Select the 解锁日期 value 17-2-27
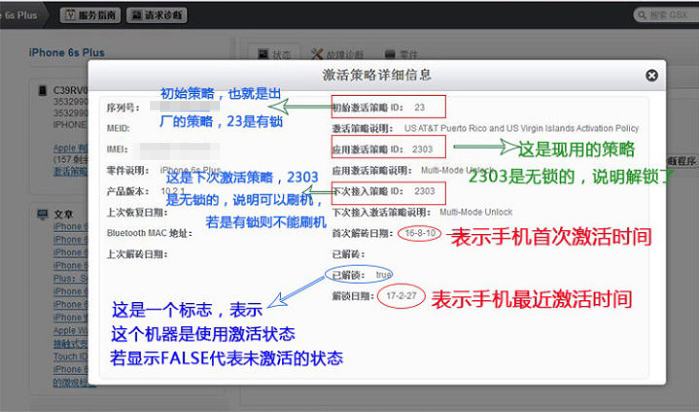The image size is (699, 412). (x=401, y=296)
